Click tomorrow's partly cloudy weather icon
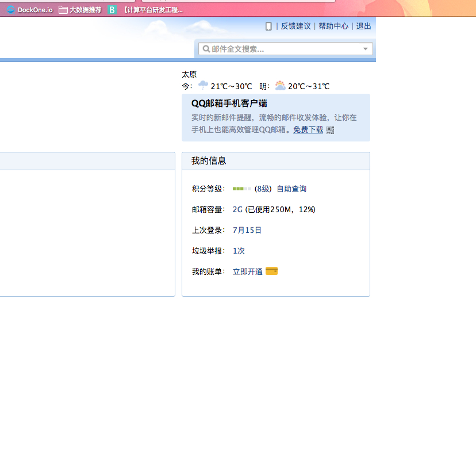 [280, 86]
